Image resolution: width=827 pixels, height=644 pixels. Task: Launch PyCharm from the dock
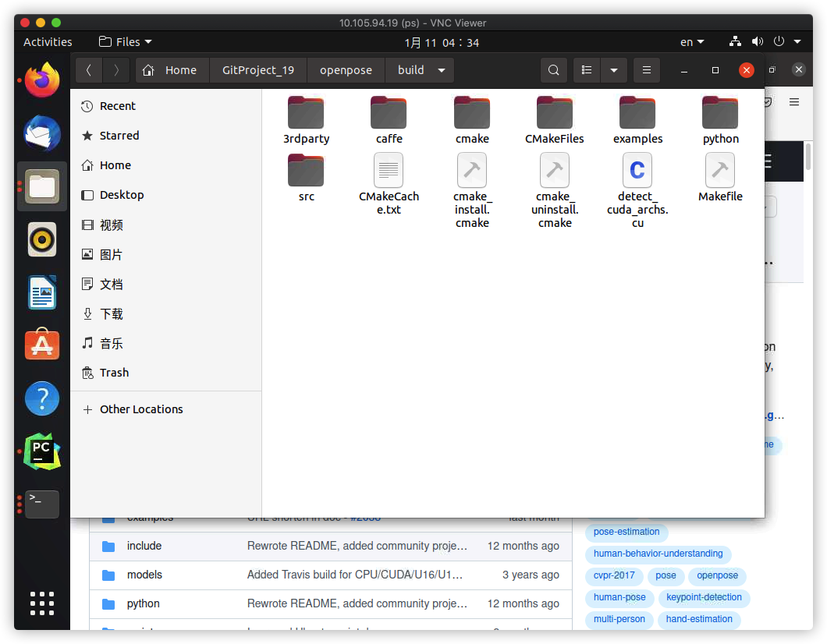41,451
